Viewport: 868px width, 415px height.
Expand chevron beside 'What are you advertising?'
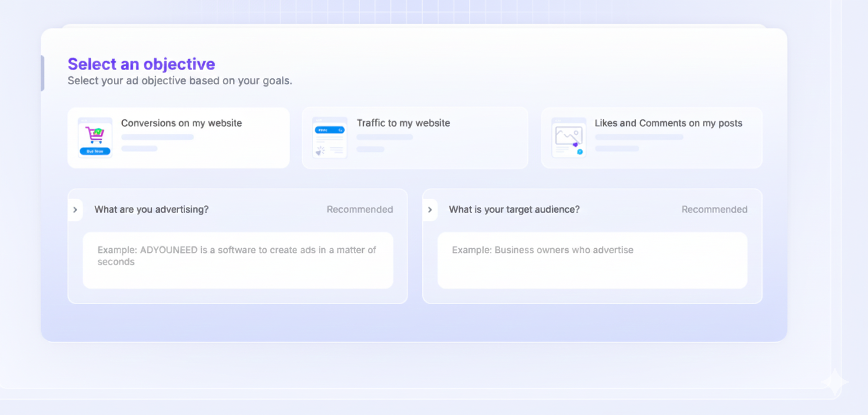(x=75, y=210)
